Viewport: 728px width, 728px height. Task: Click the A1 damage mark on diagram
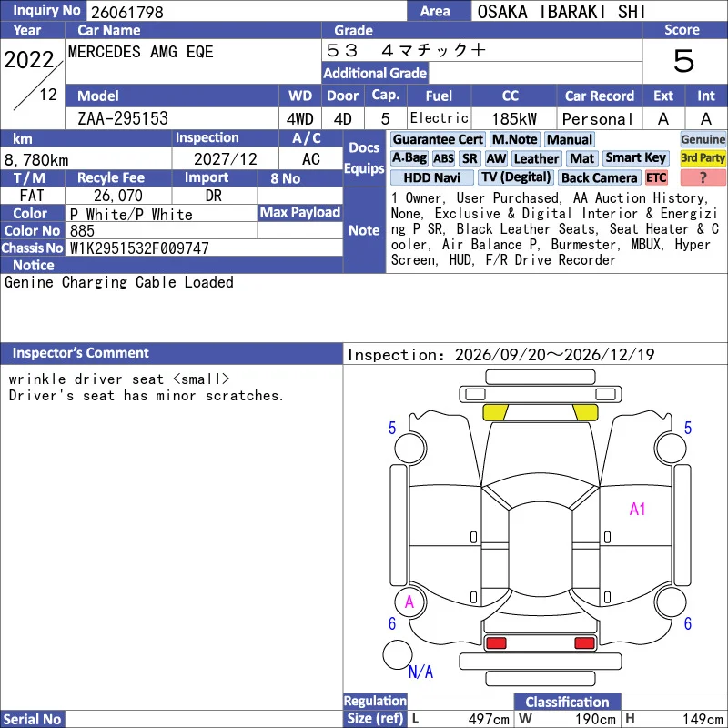point(638,510)
